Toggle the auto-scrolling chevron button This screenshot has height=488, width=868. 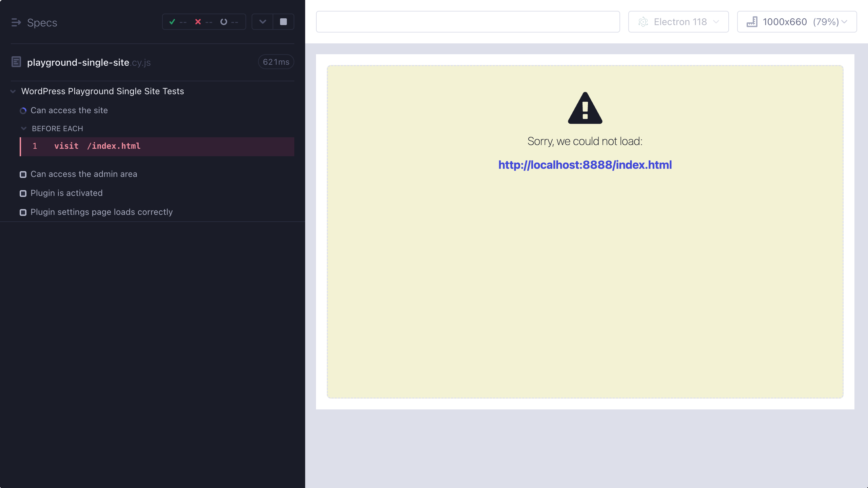[x=262, y=22]
